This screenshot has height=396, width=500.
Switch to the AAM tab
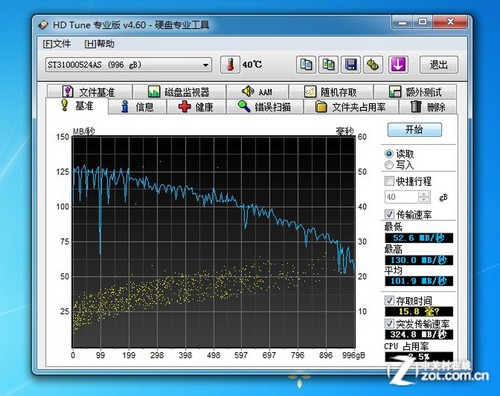(x=257, y=92)
